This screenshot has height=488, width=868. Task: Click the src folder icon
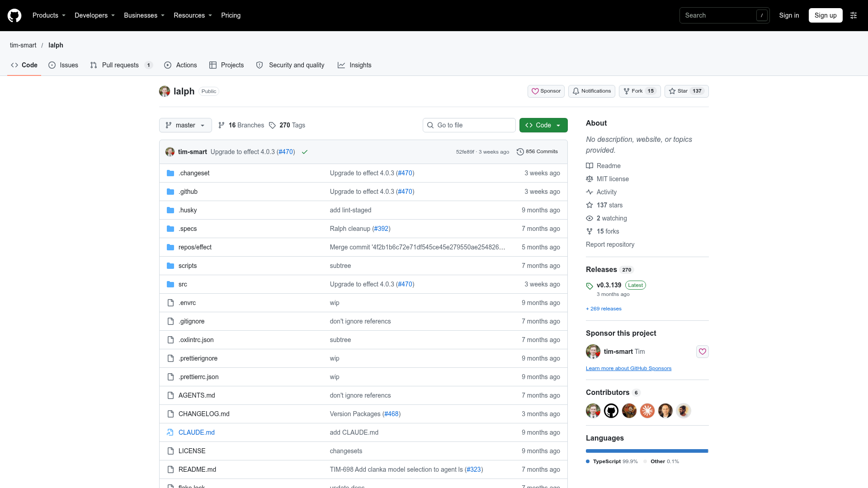(170, 284)
